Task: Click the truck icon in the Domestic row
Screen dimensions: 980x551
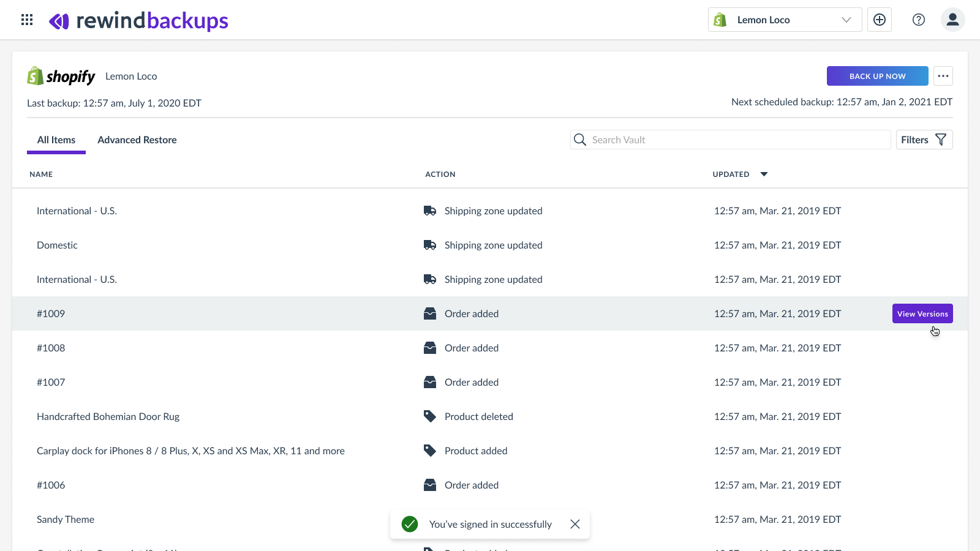Action: tap(430, 245)
